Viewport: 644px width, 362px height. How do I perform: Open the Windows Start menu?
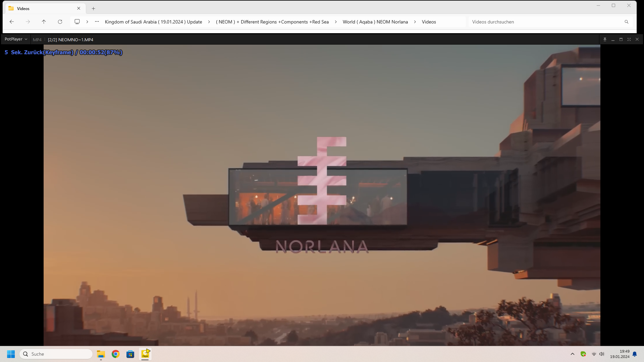click(x=11, y=354)
